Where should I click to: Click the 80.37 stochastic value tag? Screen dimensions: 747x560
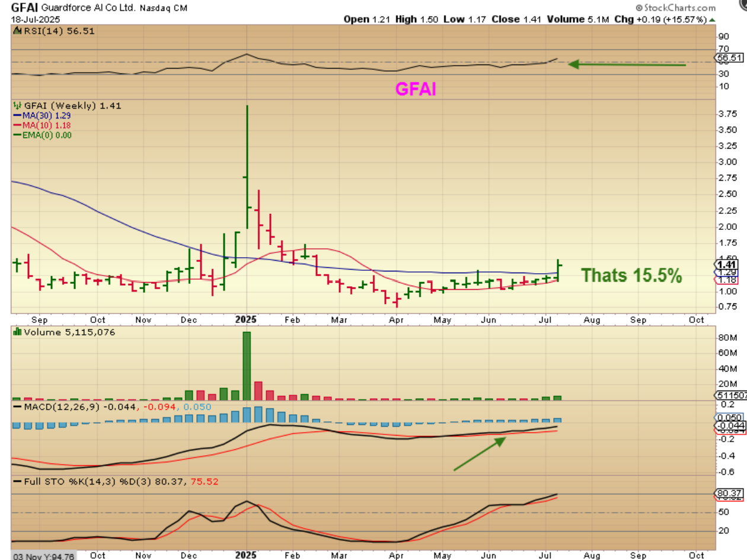(x=729, y=493)
